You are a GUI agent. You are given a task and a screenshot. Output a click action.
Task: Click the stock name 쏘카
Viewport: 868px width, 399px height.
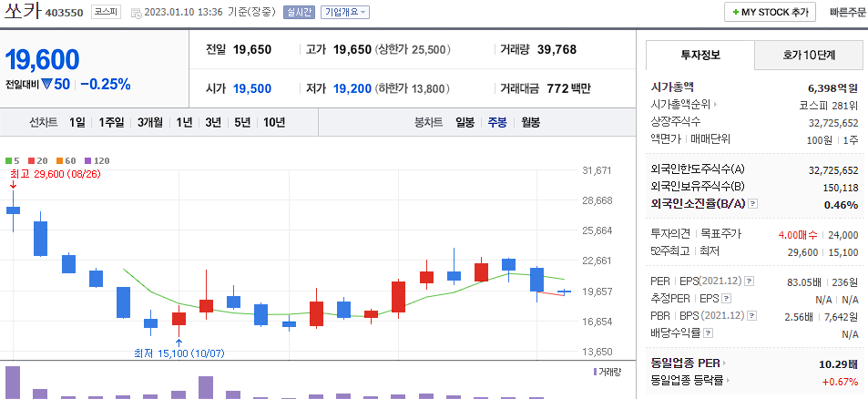point(22,11)
